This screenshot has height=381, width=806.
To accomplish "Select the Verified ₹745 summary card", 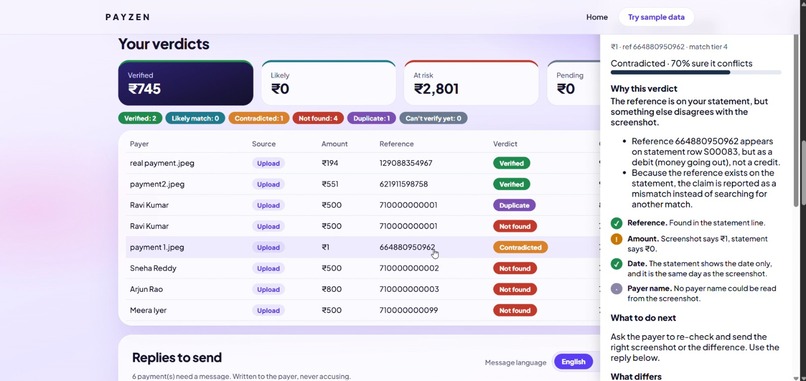I will 186,83.
